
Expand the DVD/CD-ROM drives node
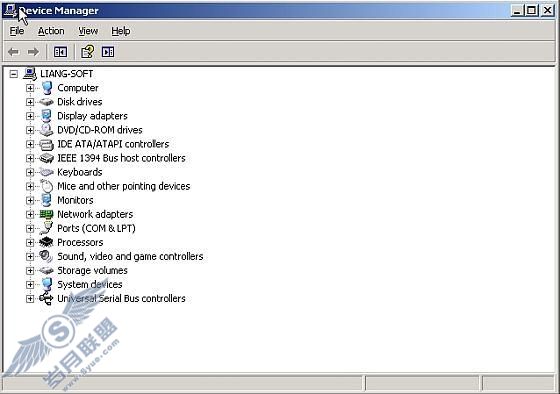coord(30,130)
